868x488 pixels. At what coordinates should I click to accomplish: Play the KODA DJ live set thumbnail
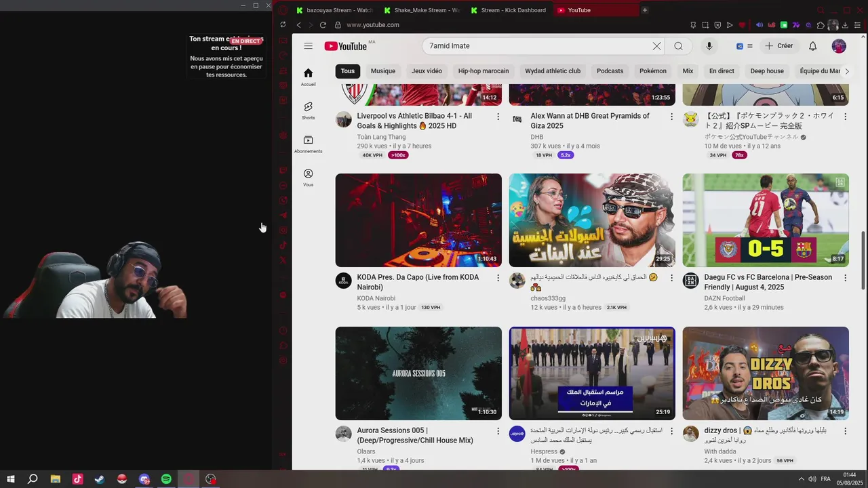point(418,220)
